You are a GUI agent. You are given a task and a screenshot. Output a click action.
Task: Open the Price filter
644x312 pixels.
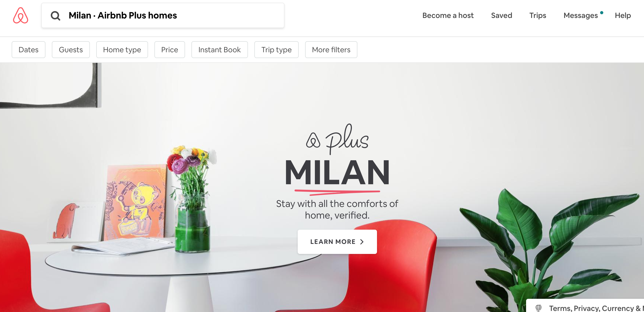coord(170,50)
